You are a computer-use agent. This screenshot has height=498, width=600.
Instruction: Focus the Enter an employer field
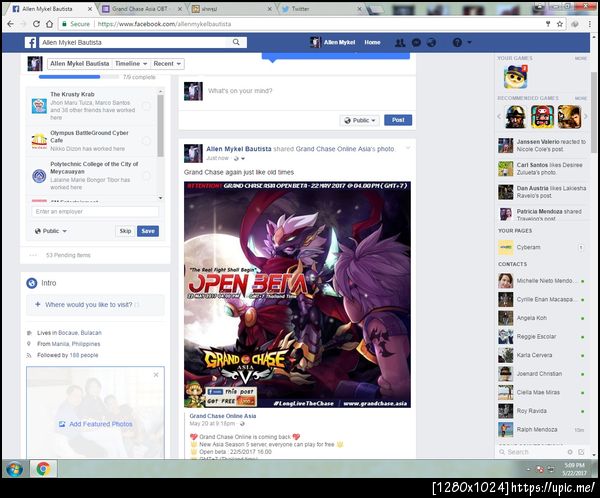95,211
